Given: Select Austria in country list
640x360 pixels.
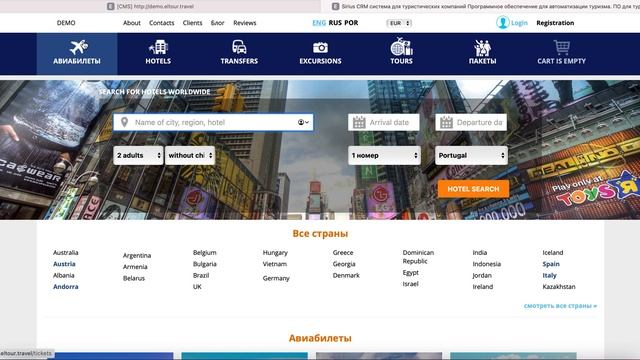Looking at the screenshot, I should click(64, 264).
